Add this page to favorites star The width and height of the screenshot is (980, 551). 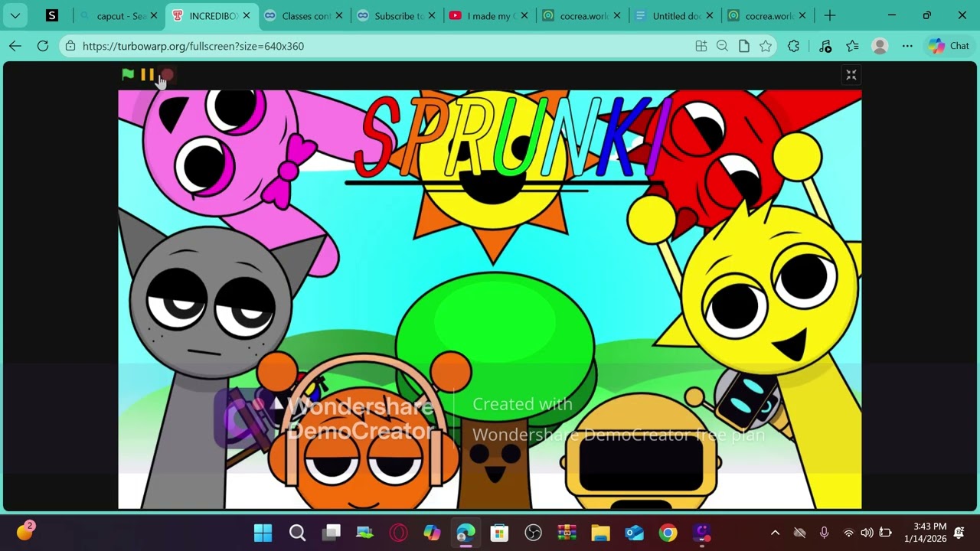(x=765, y=46)
